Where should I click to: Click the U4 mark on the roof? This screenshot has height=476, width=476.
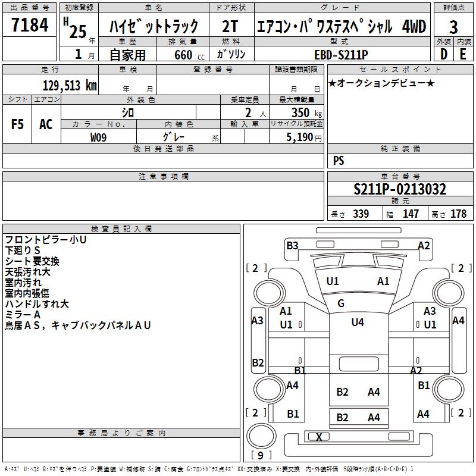click(x=358, y=322)
